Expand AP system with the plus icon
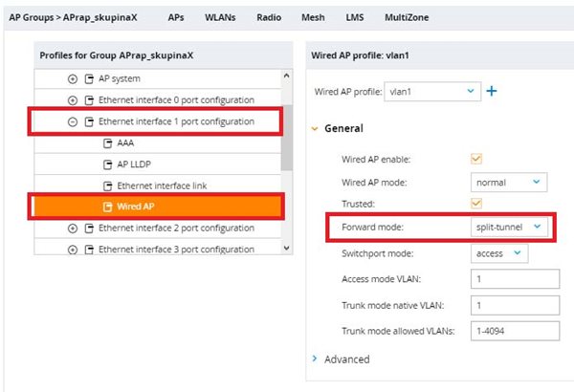The height and width of the screenshot is (392, 574). (73, 78)
